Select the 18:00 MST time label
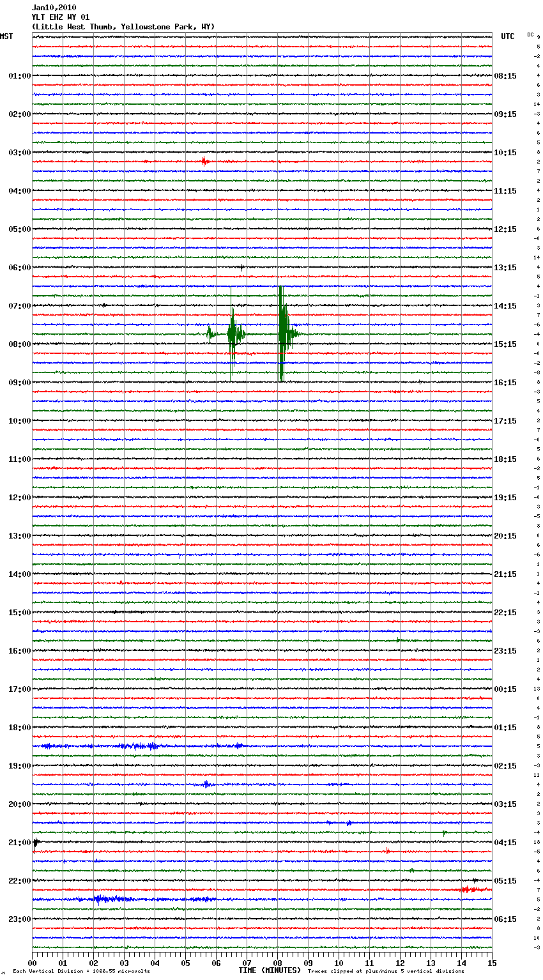 click(20, 728)
